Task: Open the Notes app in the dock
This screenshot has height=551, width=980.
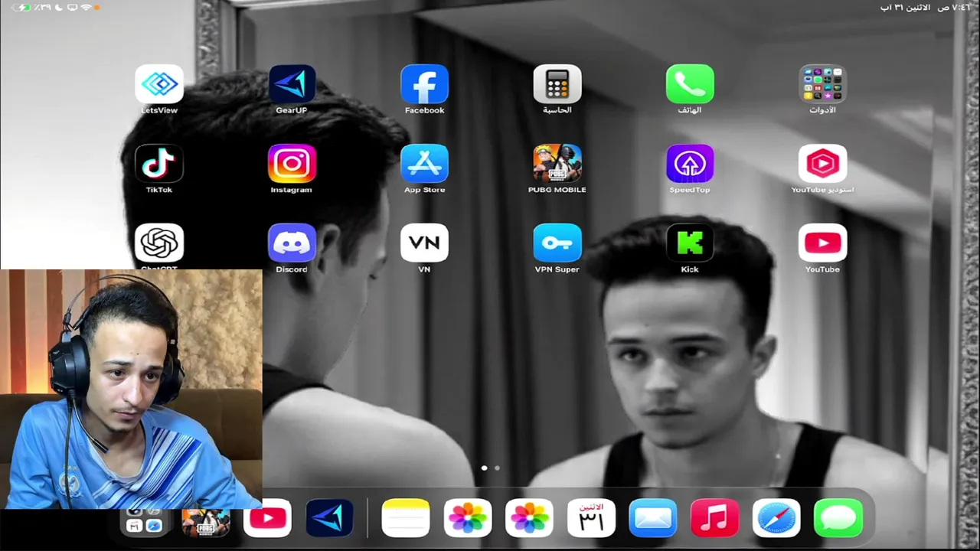Action: click(406, 519)
